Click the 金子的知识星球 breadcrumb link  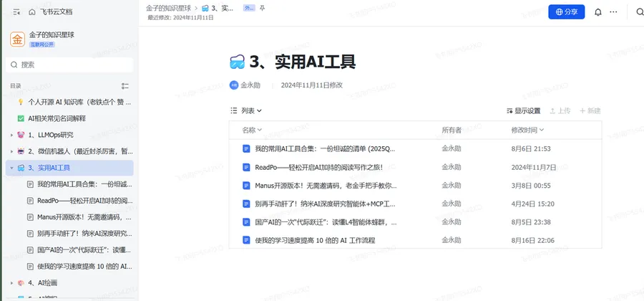pos(168,8)
